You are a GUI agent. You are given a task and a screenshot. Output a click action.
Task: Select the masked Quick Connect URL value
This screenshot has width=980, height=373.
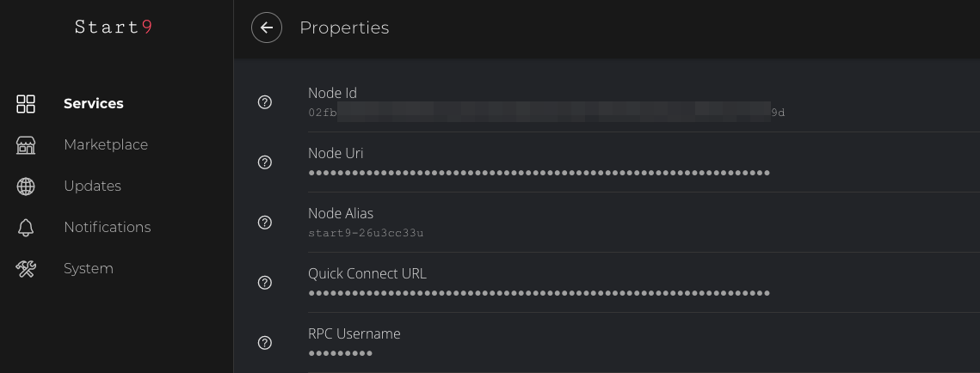click(x=539, y=293)
